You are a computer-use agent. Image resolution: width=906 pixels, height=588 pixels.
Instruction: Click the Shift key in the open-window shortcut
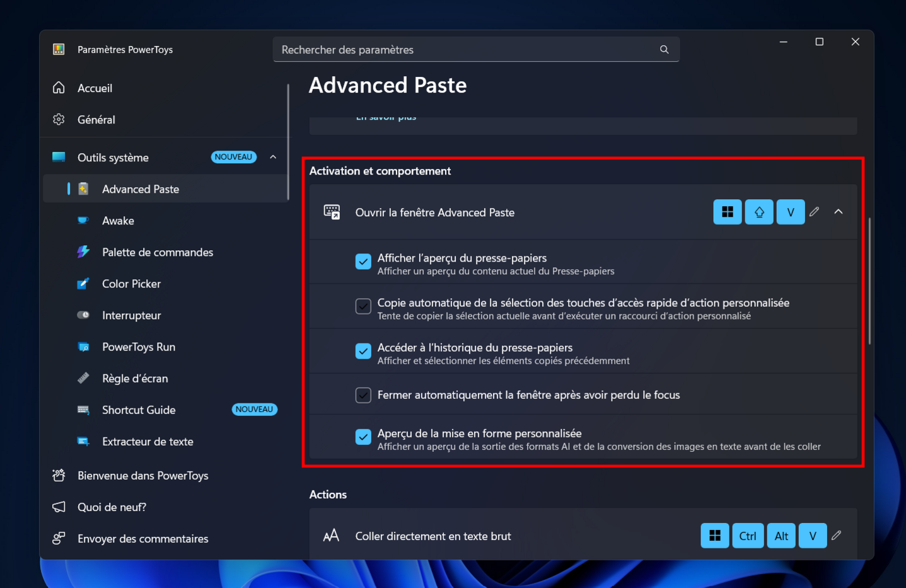(759, 212)
